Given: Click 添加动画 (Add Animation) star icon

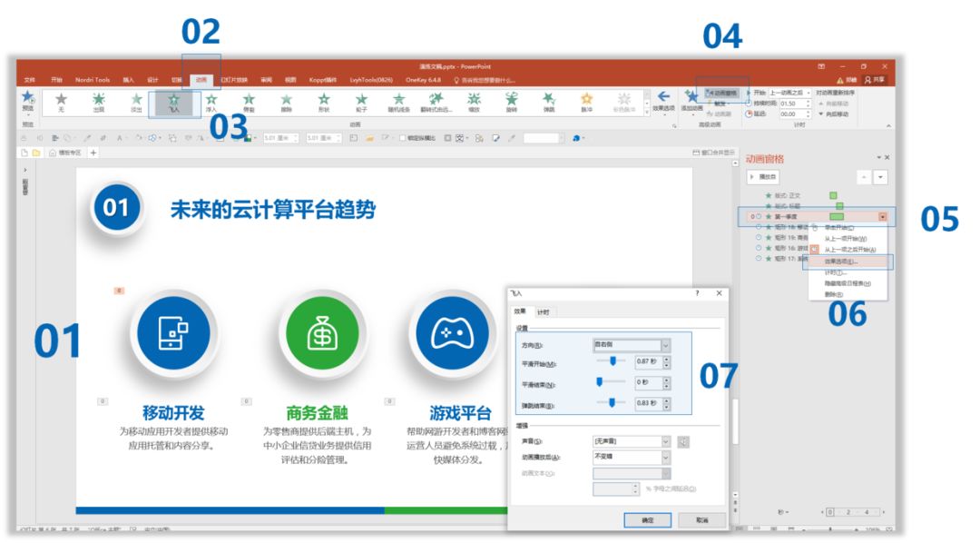Looking at the screenshot, I should (x=691, y=97).
